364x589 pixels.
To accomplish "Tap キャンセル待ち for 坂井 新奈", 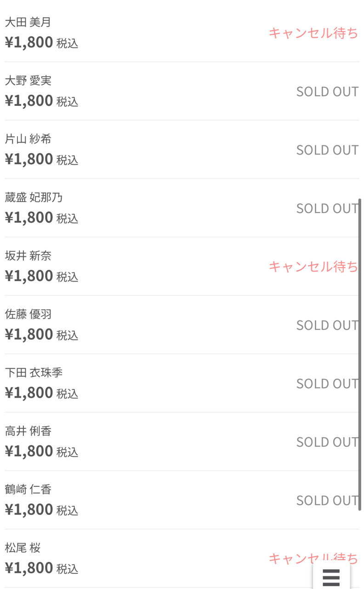I will click(x=313, y=266).
